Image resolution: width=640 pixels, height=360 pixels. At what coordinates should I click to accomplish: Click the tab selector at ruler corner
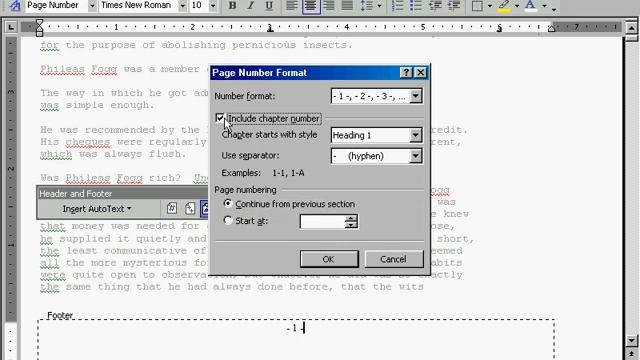point(11,27)
